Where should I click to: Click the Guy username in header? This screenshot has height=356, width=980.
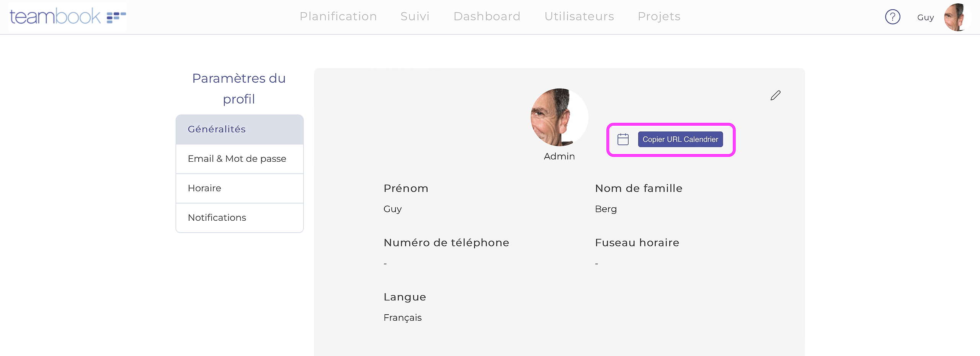tap(925, 18)
